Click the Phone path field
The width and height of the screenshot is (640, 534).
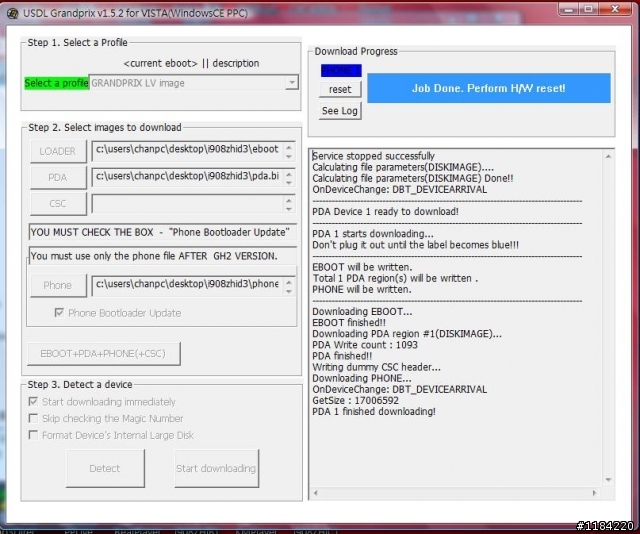(188, 285)
